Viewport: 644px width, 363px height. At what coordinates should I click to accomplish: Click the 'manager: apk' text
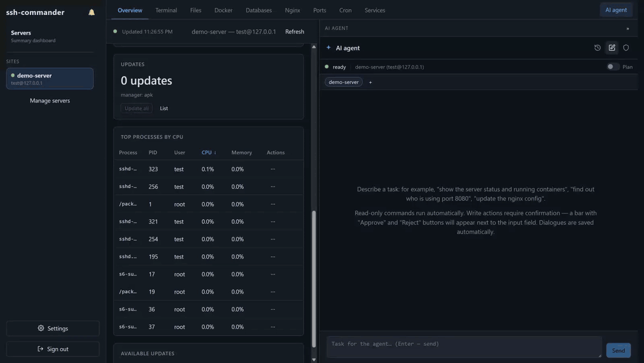tap(137, 95)
